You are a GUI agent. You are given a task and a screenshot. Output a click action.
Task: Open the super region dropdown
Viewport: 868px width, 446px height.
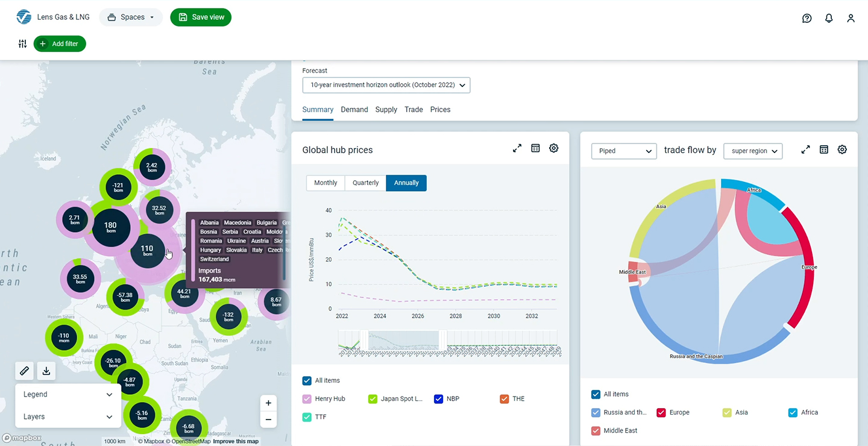click(x=753, y=151)
